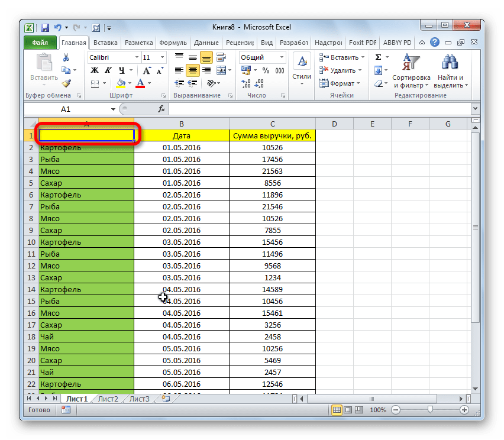504x440 pixels.
Task: Open the Calibri font name dropdown
Action: point(135,57)
